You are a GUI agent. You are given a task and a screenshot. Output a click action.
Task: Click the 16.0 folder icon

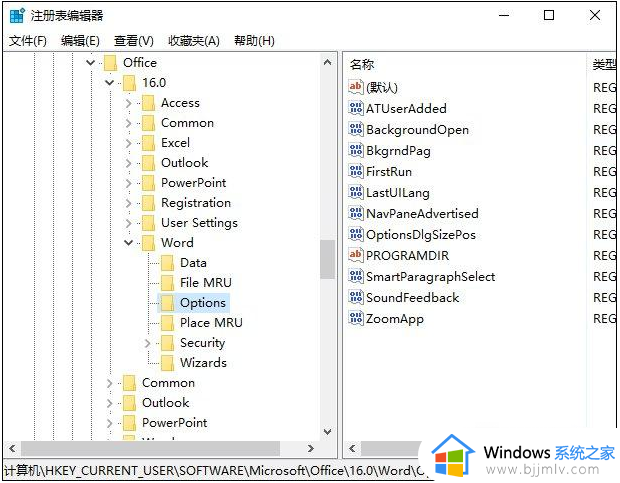[x=129, y=83]
